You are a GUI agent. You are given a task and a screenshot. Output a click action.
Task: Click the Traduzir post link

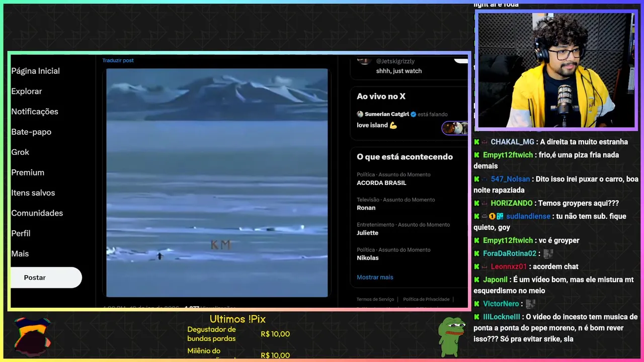(118, 60)
